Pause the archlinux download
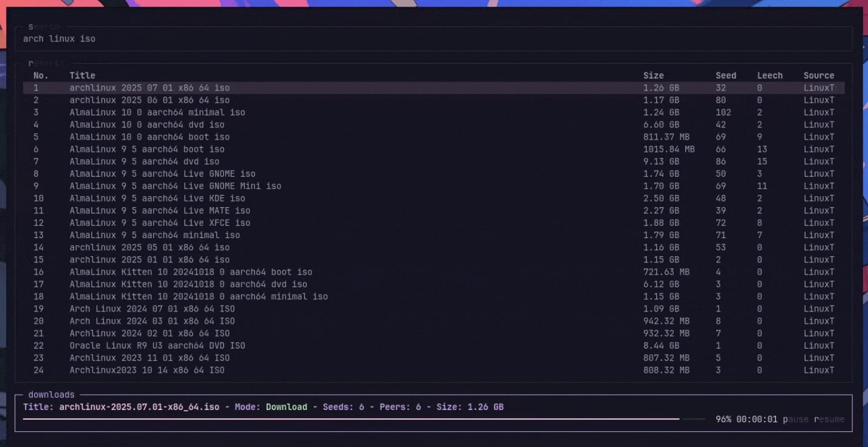 (795, 419)
